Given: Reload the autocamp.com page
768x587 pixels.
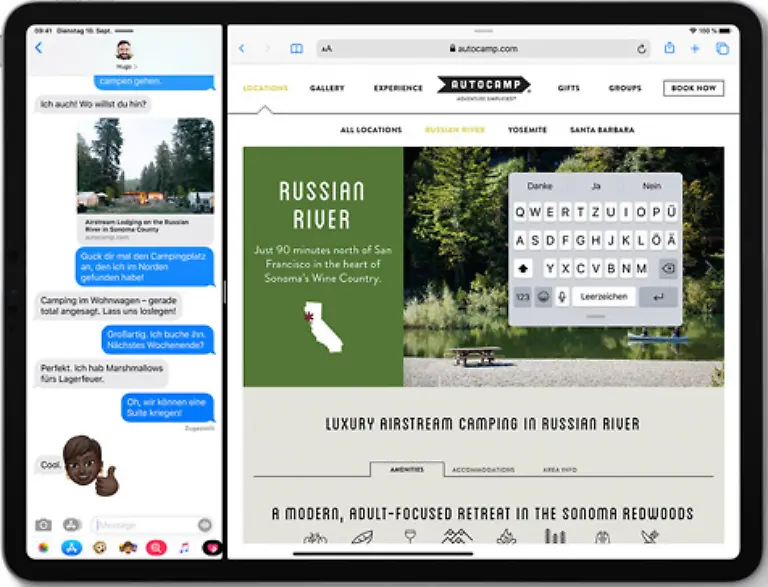Looking at the screenshot, I should (641, 48).
